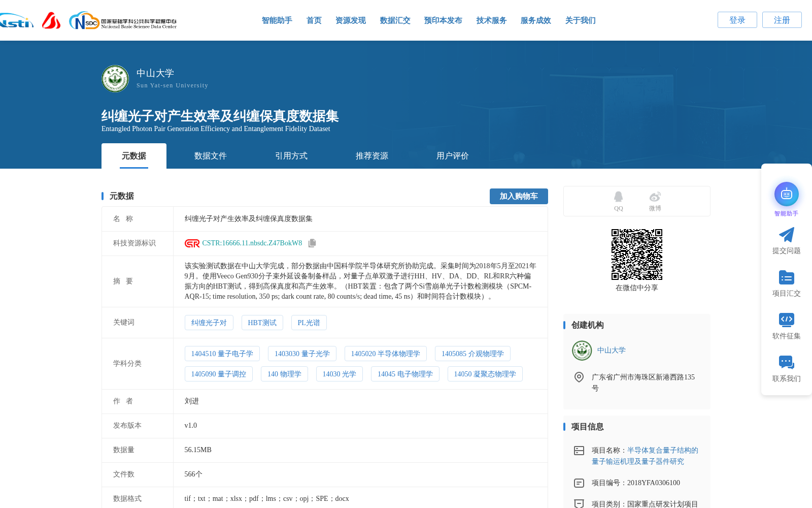Select the 1405090 量子调控 subject tag
Image resolution: width=812 pixels, height=508 pixels.
click(x=218, y=374)
